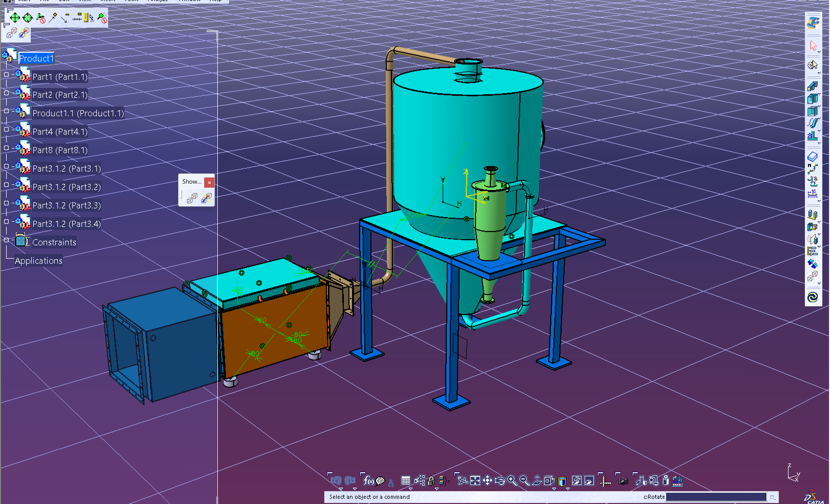Select Part3.1.2 (Part3.2) in tree

tap(66, 187)
